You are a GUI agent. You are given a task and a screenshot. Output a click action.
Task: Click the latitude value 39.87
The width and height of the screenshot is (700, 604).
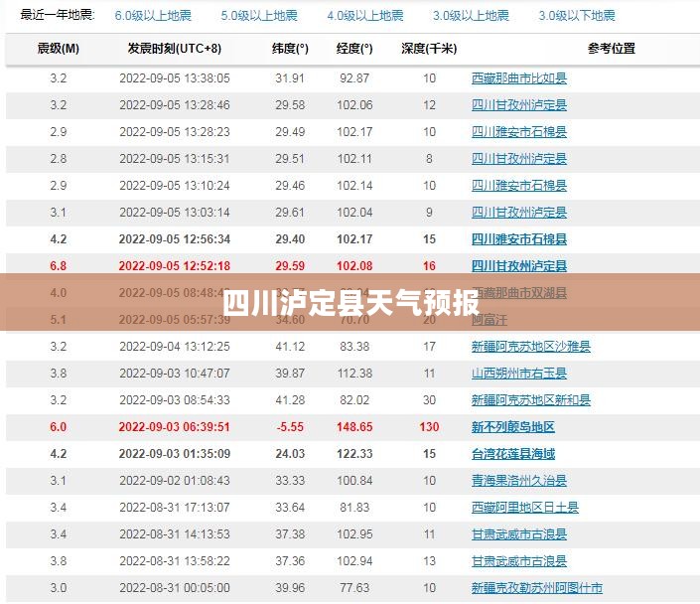(x=290, y=374)
